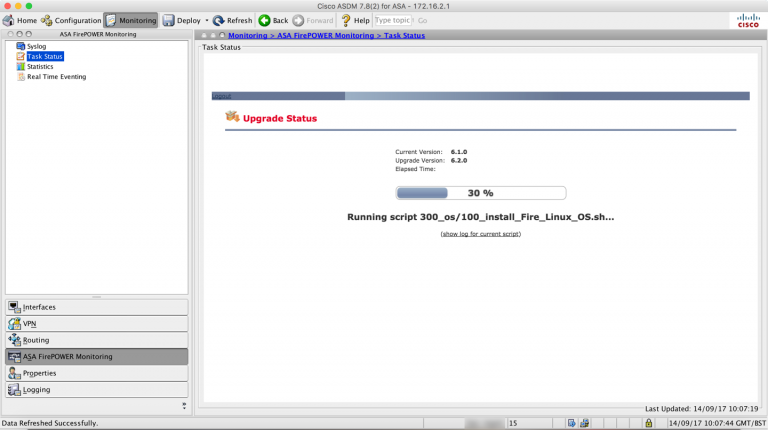768x430 pixels.
Task: Open the VPN monitoring section
Action: pyautogui.click(x=96, y=324)
